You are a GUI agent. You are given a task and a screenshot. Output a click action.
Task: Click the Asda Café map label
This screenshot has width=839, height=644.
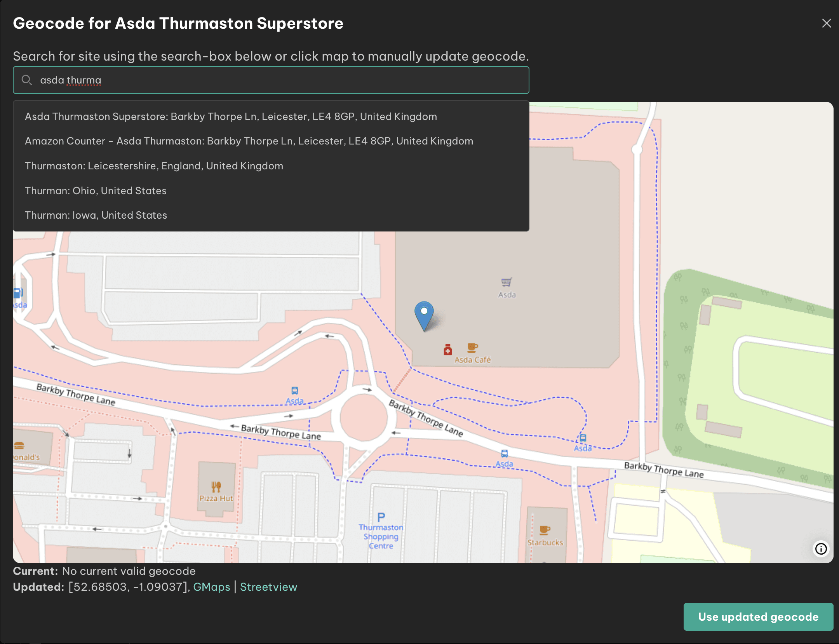click(x=473, y=360)
